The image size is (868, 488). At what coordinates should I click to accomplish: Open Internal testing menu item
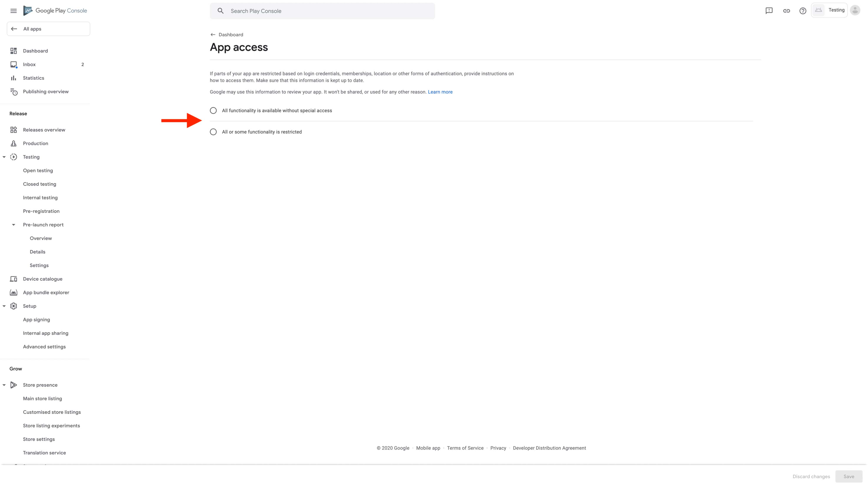[40, 198]
